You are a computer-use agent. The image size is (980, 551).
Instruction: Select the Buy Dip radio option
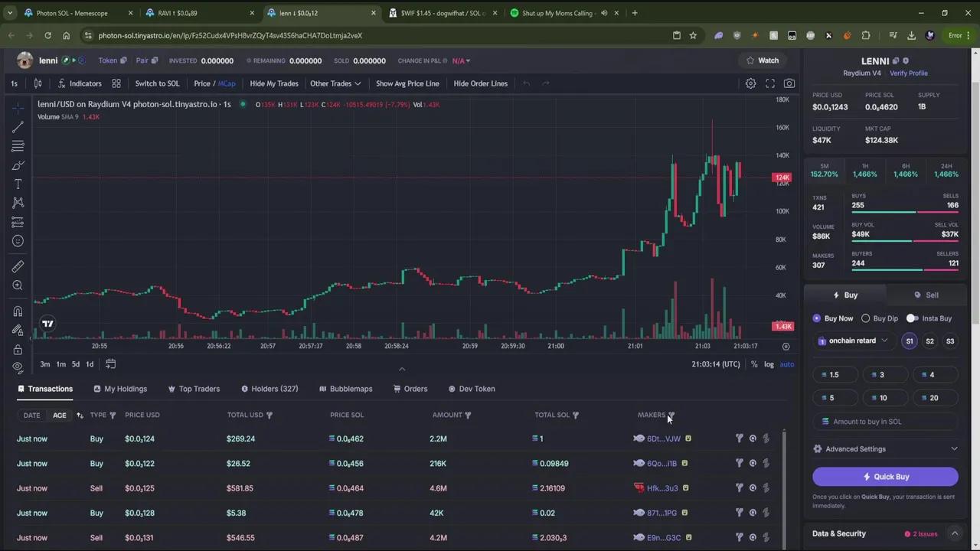(x=880, y=318)
